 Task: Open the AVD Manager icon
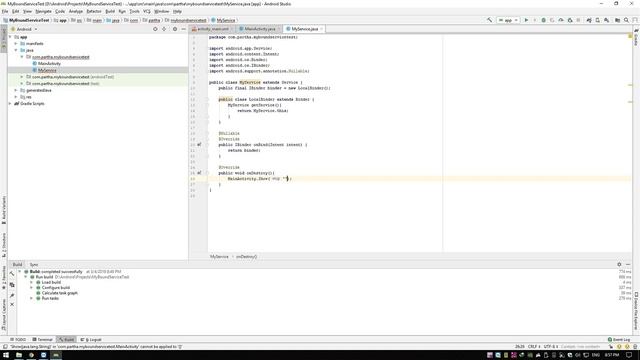pyautogui.click(x=598, y=20)
